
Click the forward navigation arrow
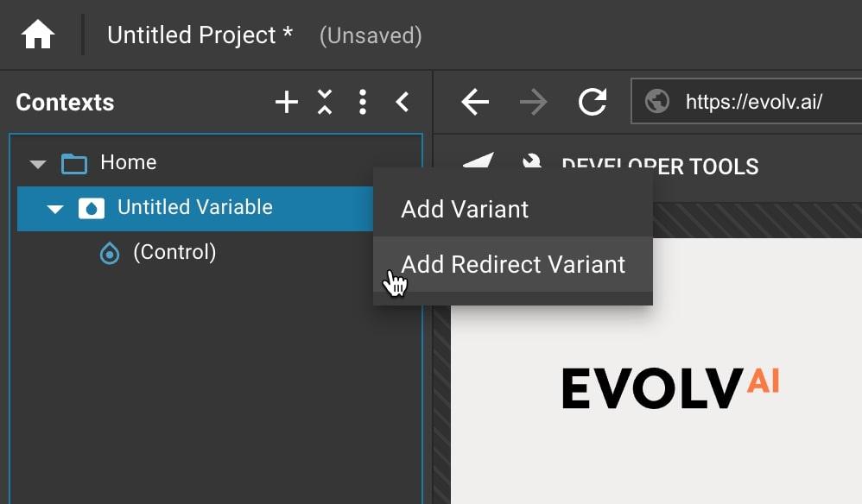(534, 103)
